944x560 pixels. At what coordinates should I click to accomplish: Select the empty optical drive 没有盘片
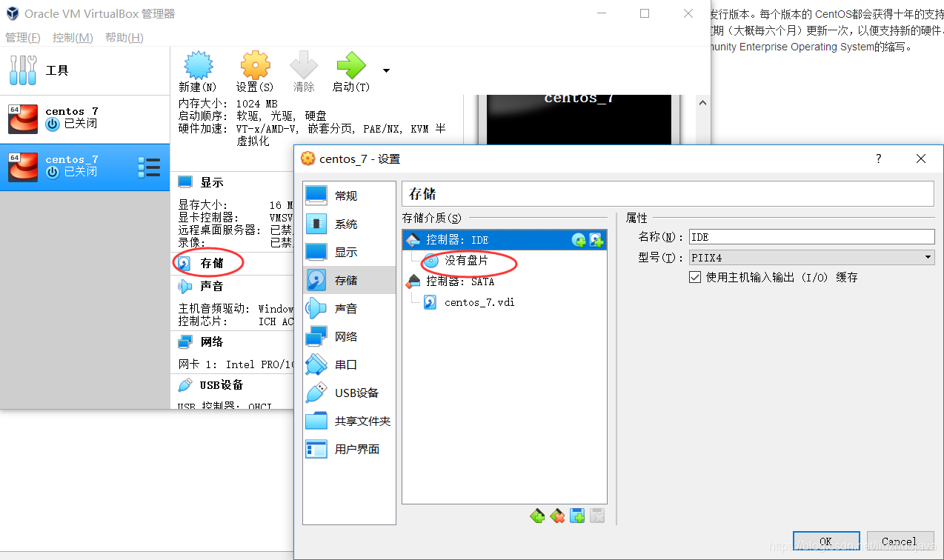tap(467, 261)
